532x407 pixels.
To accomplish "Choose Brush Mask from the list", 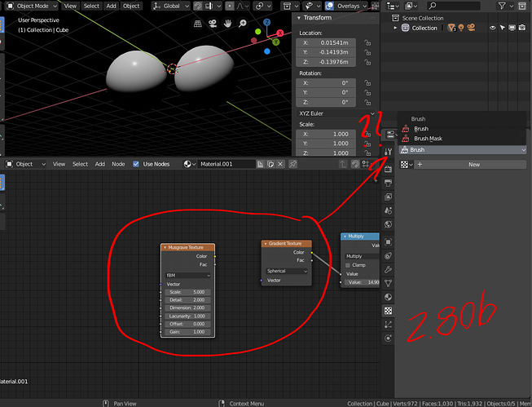I will tap(428, 139).
